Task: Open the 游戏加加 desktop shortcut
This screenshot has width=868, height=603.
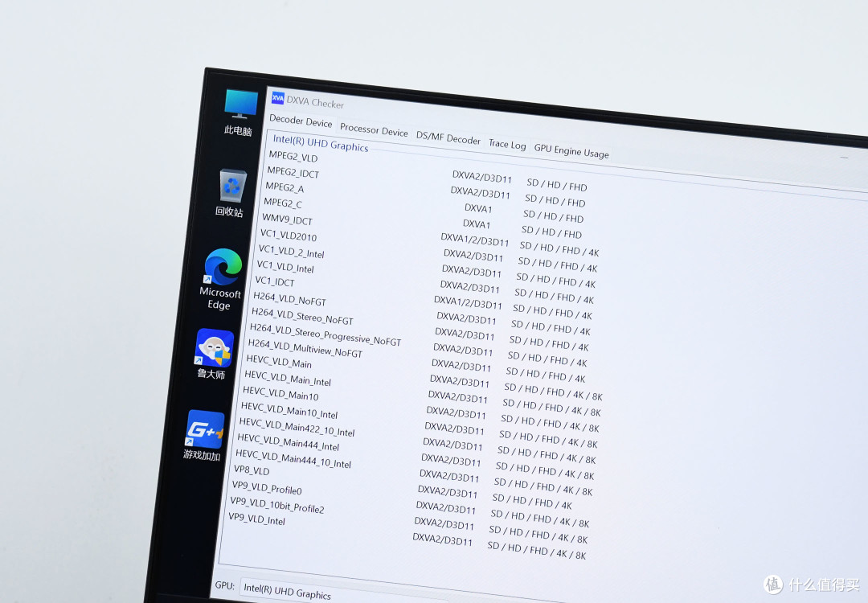Action: pyautogui.click(x=204, y=435)
